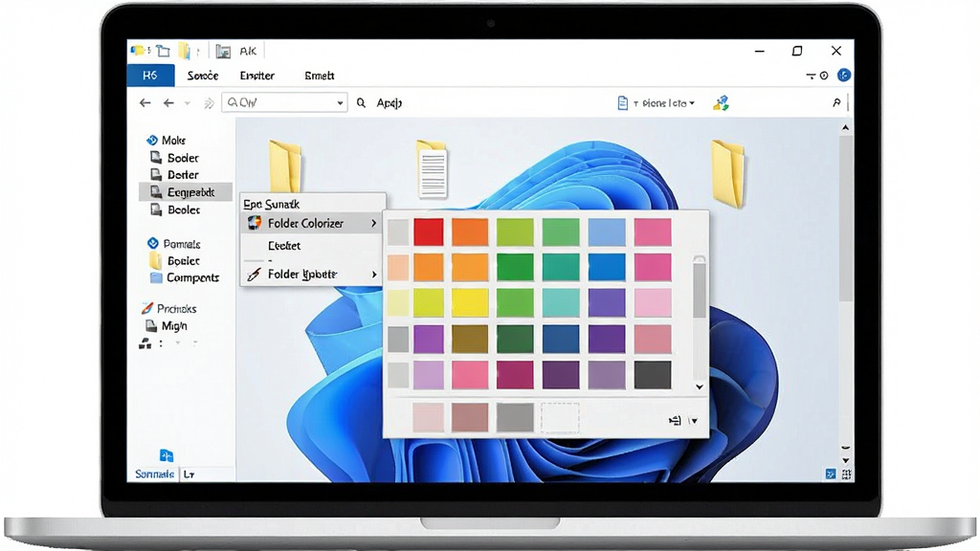
Task: Click the double chevron forward icon
Action: pos(209,103)
